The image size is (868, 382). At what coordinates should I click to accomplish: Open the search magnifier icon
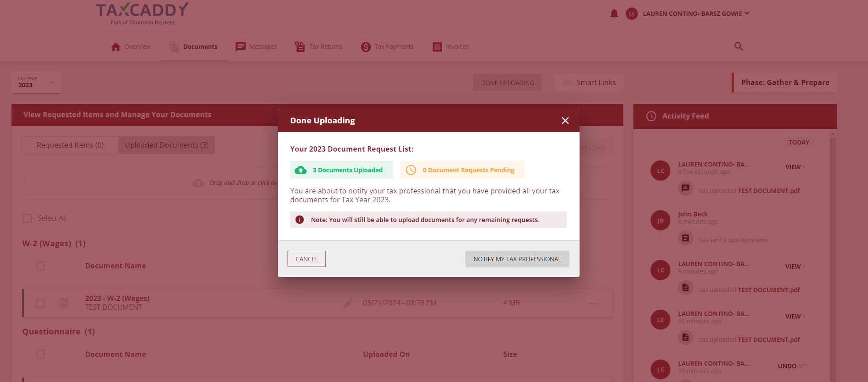point(739,46)
